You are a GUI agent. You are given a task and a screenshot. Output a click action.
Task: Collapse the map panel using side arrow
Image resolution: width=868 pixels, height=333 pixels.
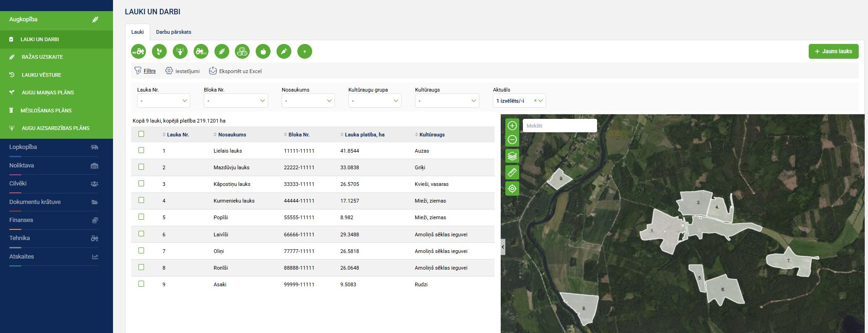tap(503, 247)
